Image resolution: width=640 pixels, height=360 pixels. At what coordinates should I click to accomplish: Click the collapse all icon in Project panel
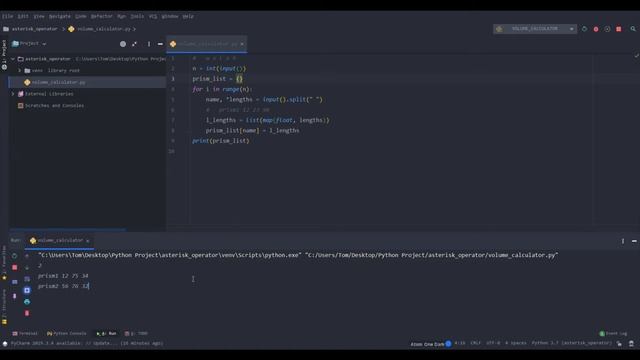coord(134,44)
